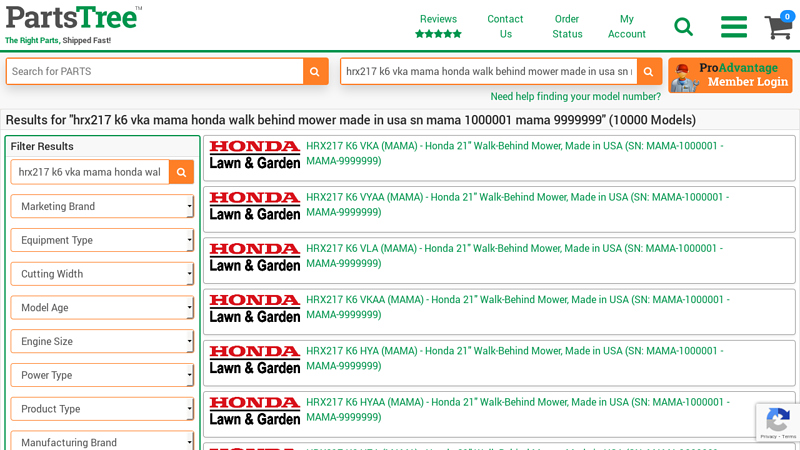The height and width of the screenshot is (450, 800).
Task: Click Honda logo on HRX217 K6 HYA row
Action: click(x=255, y=360)
